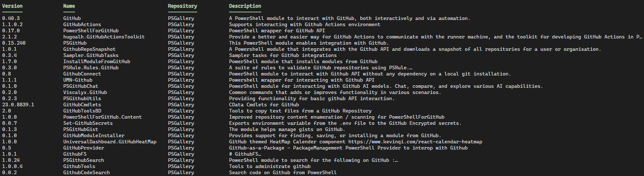The width and height of the screenshot is (644, 176).
Task: Click the GitHubActions module name
Action: (82, 25)
